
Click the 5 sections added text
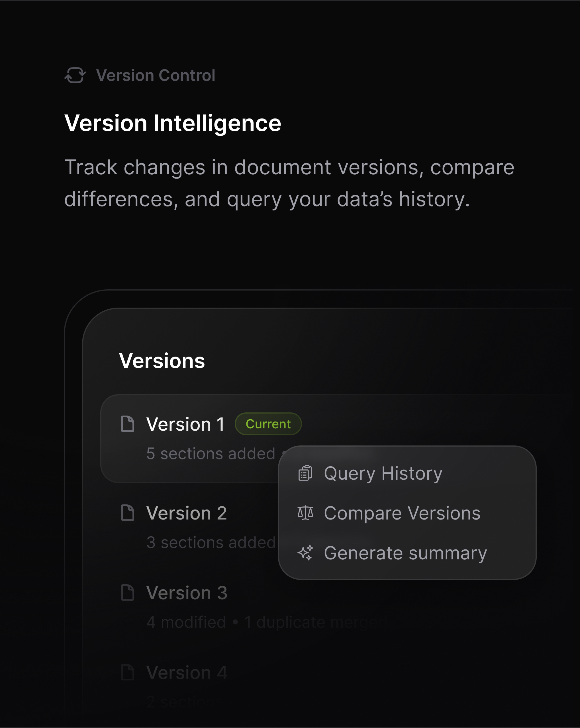pyautogui.click(x=208, y=453)
